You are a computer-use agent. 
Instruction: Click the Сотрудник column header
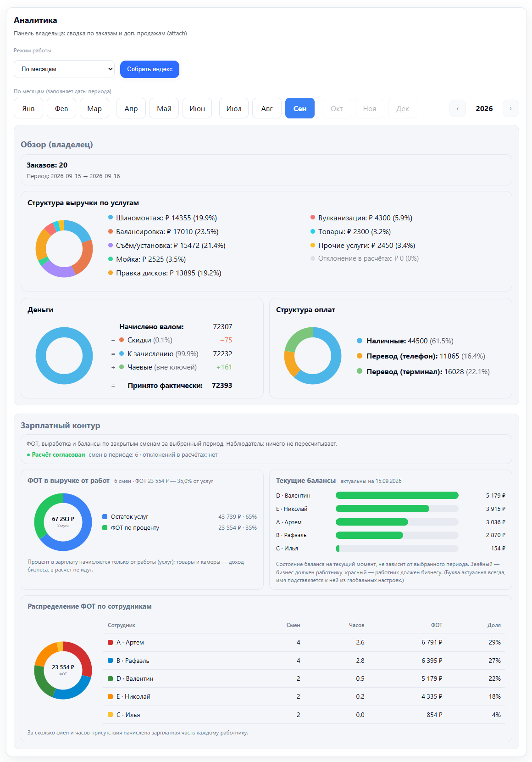pos(122,625)
